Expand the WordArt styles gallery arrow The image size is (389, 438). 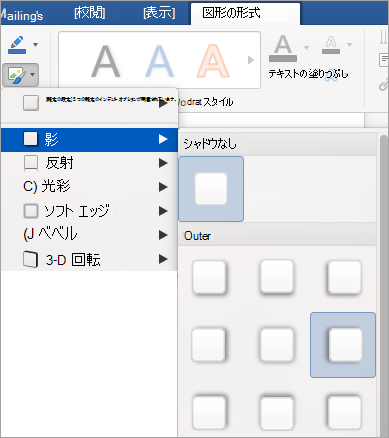(251, 60)
